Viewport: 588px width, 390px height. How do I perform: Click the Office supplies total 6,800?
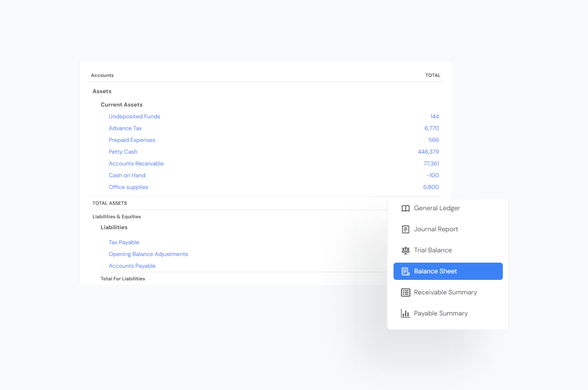431,187
